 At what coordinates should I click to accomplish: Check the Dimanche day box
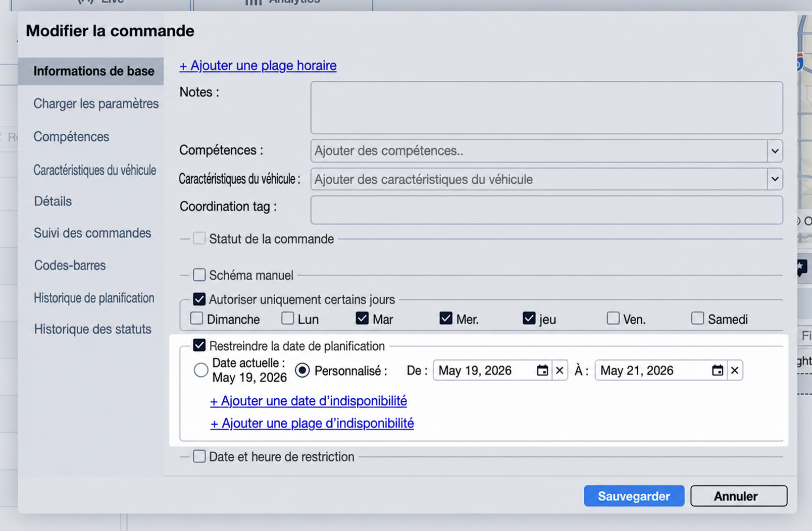(197, 318)
